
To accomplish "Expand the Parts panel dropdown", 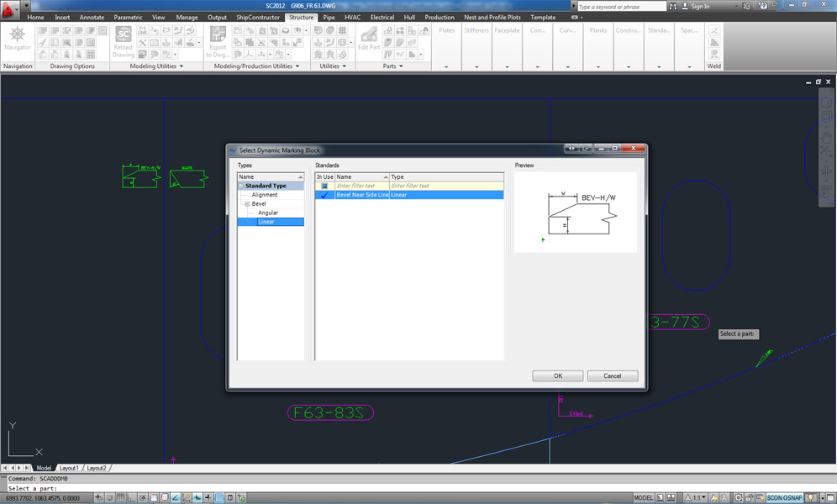I will point(401,66).
